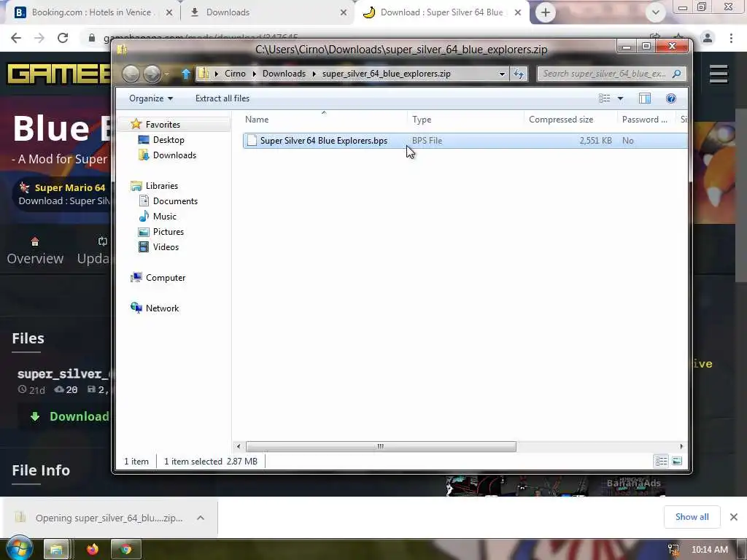This screenshot has width=747, height=560.
Task: Click the change view icon in toolbar
Action: (x=605, y=98)
